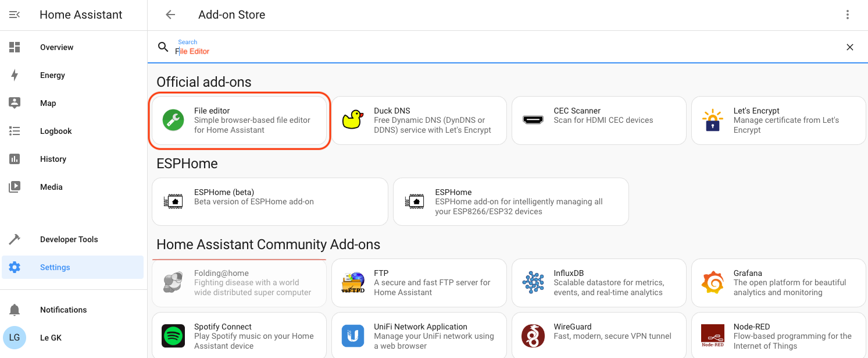Open the Spotify Connect add-on
The image size is (868, 358).
tap(240, 336)
